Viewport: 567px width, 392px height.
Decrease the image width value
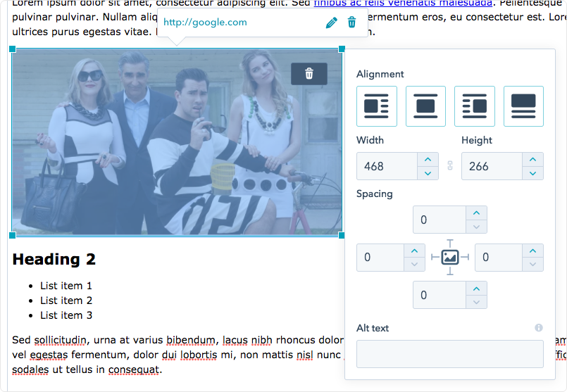[428, 173]
